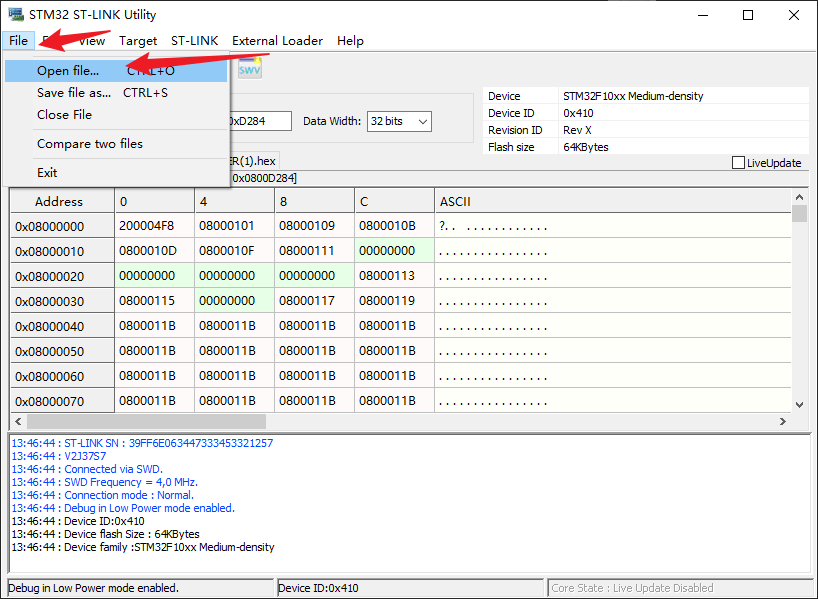Screen dimensions: 818x599
Task: Click memory cell 08000111
Action: point(315,251)
